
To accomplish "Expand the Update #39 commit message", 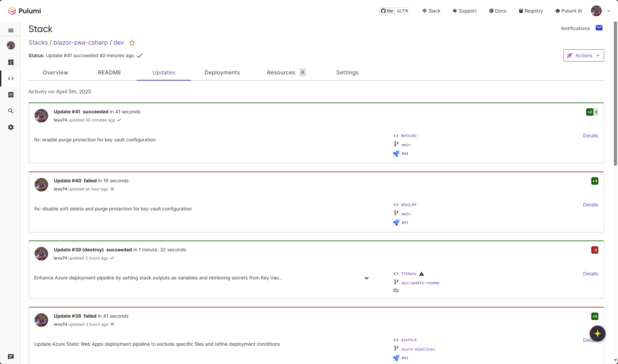I will tap(366, 278).
